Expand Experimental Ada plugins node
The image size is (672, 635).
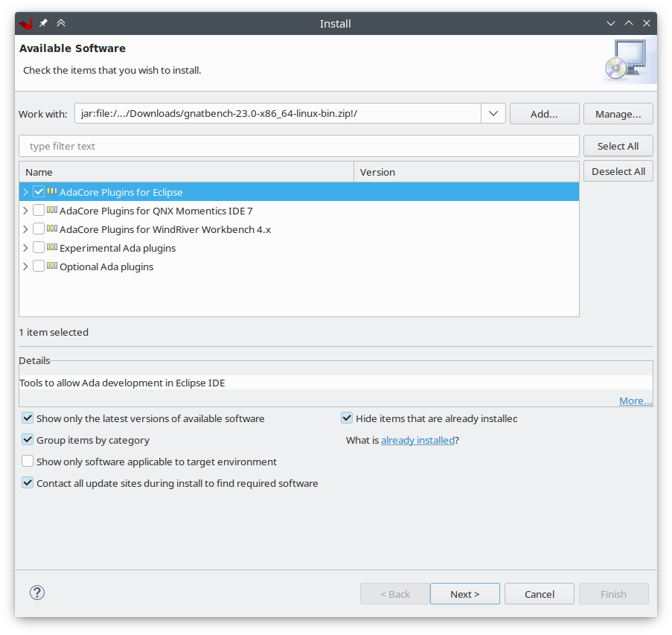[x=25, y=247]
